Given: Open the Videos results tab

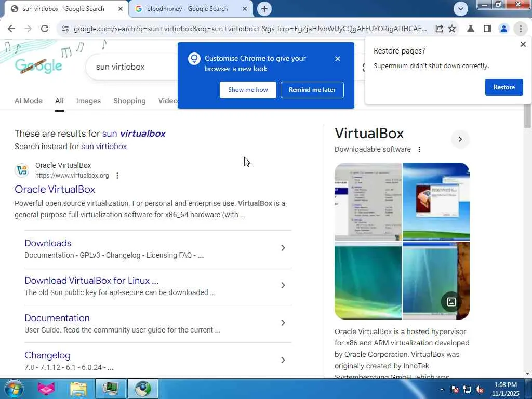Looking at the screenshot, I should [x=168, y=101].
